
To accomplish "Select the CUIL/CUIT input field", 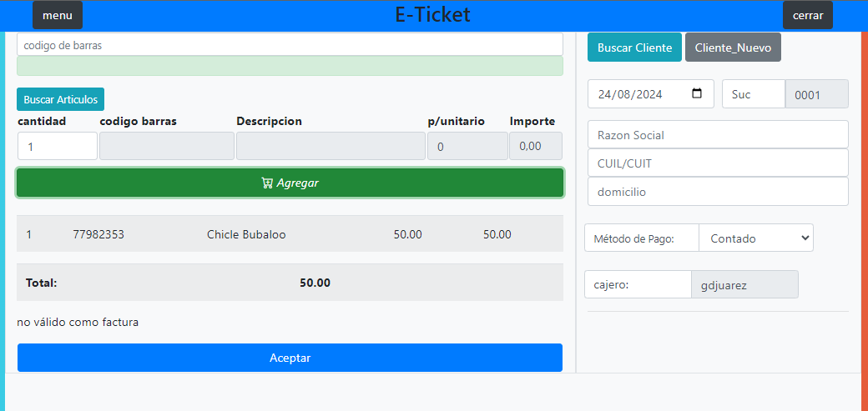I will 718,163.
